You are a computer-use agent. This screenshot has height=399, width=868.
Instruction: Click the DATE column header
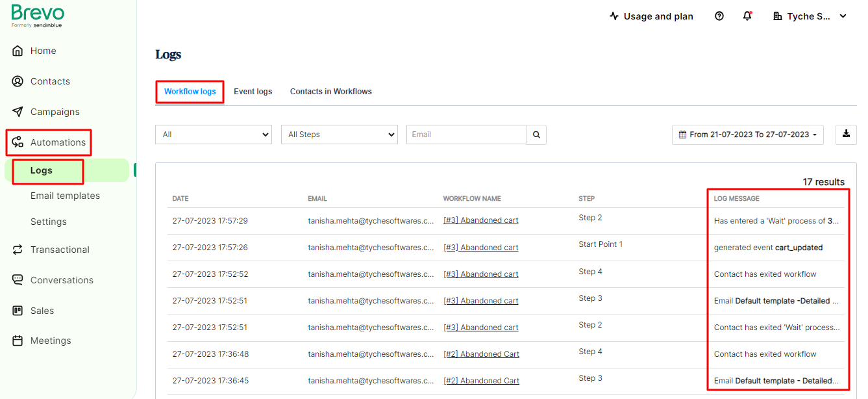[x=180, y=199]
